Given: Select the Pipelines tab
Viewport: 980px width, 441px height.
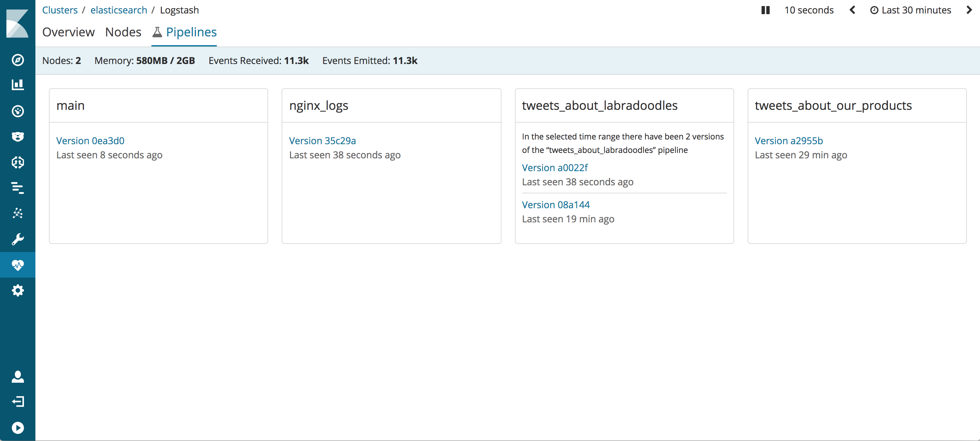Looking at the screenshot, I should [191, 32].
